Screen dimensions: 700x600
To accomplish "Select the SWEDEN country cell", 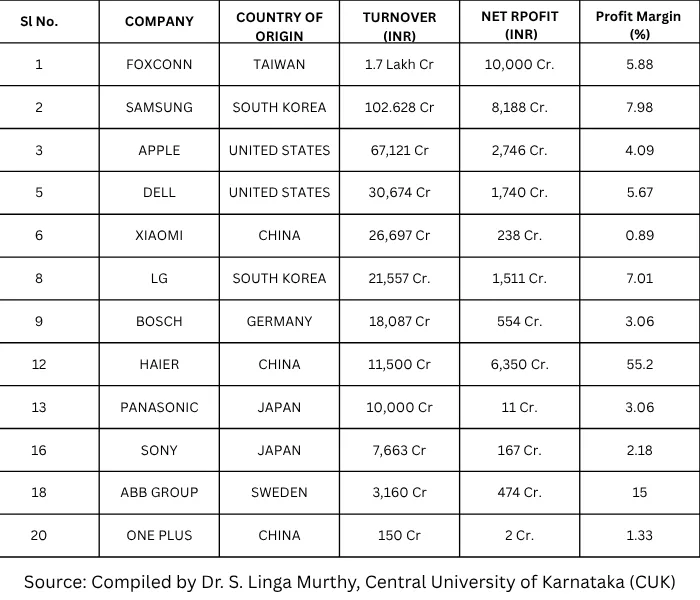I will click(279, 492).
